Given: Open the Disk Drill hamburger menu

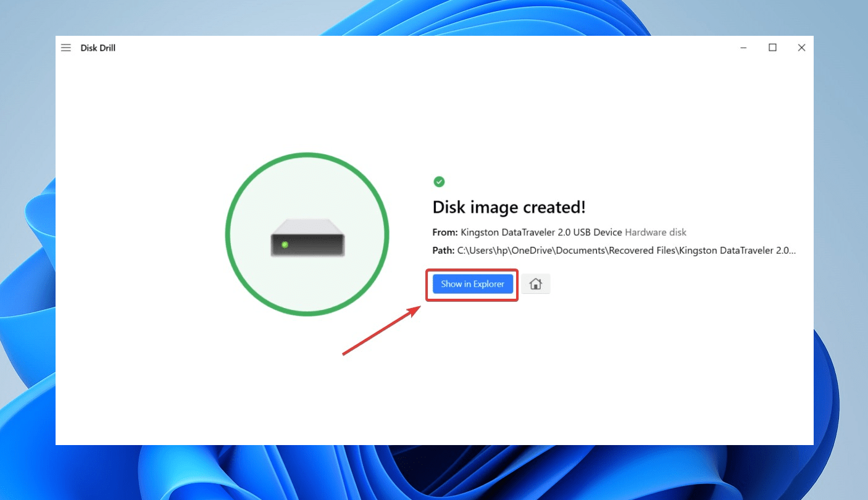Looking at the screenshot, I should coord(66,48).
